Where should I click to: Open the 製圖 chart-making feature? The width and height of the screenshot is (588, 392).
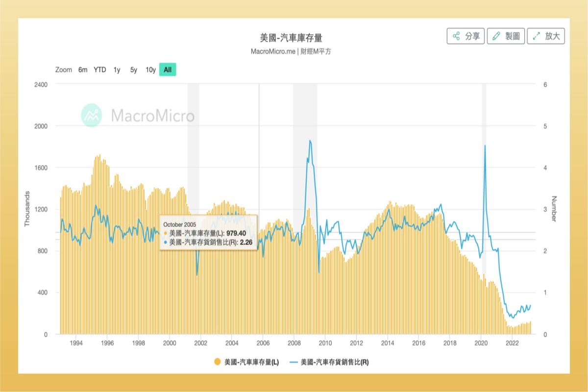click(x=507, y=36)
